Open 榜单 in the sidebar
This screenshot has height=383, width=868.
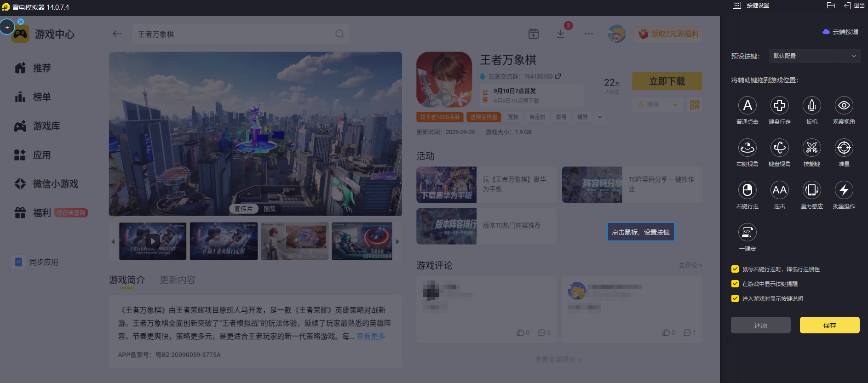click(33, 97)
